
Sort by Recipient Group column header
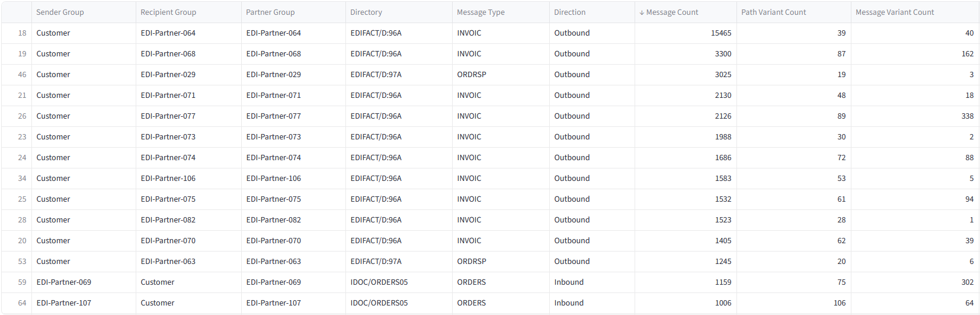tap(168, 12)
